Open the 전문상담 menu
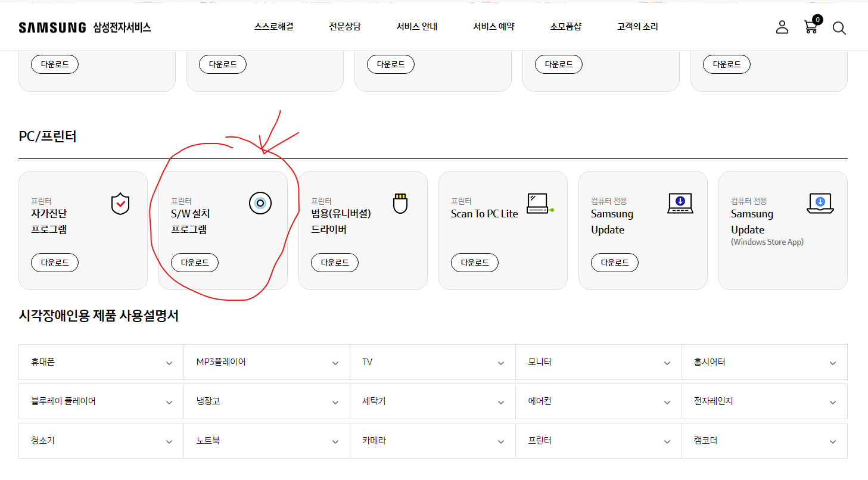The width and height of the screenshot is (868, 480). pyautogui.click(x=344, y=27)
